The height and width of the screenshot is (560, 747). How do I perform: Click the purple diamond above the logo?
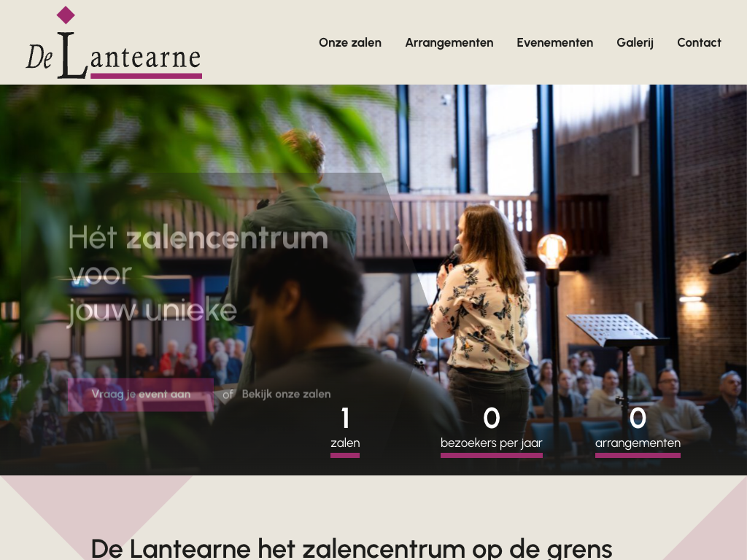66,15
